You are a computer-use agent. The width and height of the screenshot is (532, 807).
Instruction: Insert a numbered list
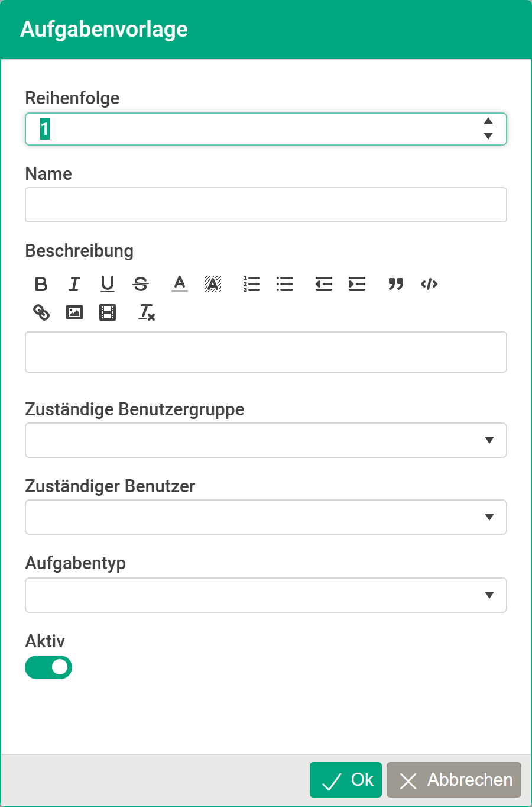tap(252, 284)
